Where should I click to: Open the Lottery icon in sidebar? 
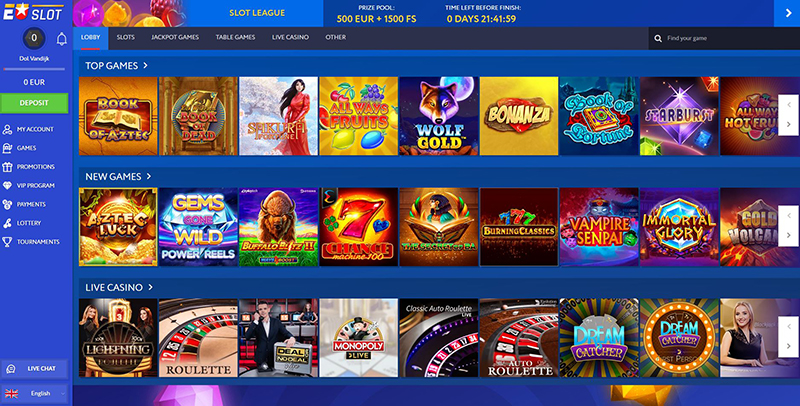coord(7,223)
